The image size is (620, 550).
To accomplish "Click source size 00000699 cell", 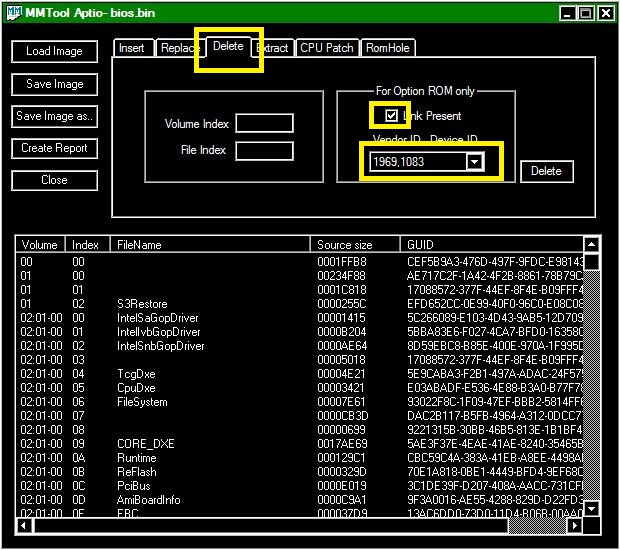I will pyautogui.click(x=342, y=430).
